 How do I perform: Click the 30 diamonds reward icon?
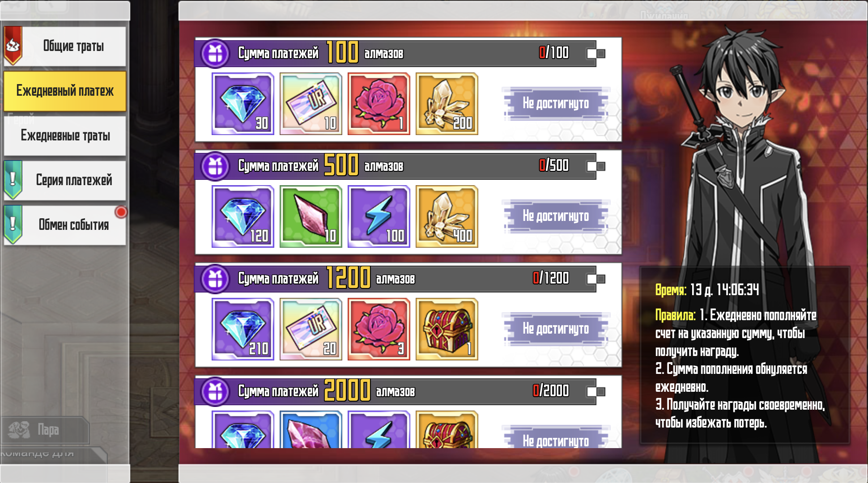pos(243,104)
